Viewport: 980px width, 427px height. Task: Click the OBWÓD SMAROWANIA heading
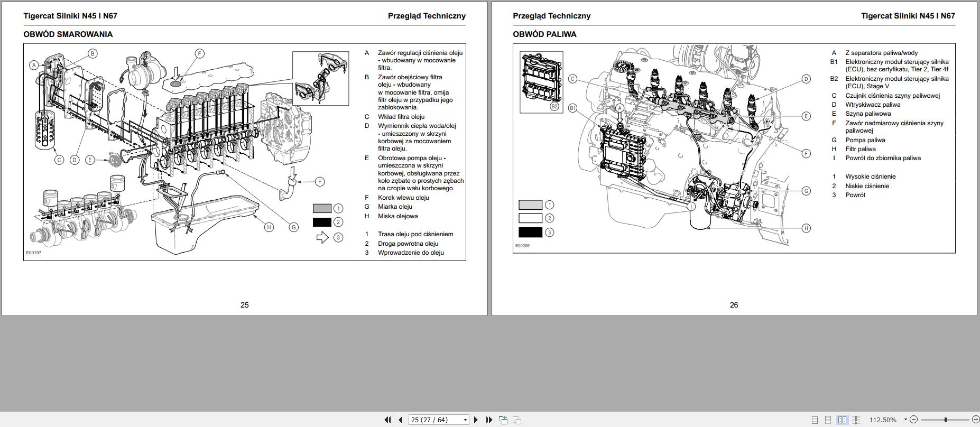(68, 34)
